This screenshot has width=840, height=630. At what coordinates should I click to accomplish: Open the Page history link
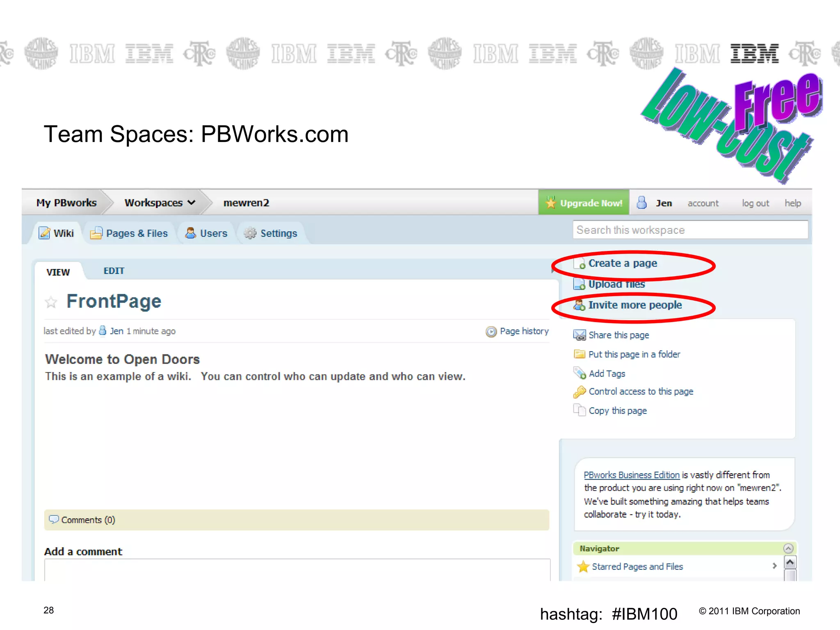(524, 331)
